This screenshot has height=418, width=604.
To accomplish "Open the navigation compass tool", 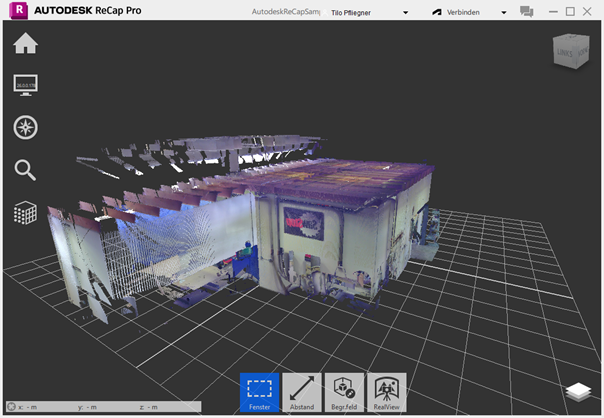I will (x=26, y=127).
